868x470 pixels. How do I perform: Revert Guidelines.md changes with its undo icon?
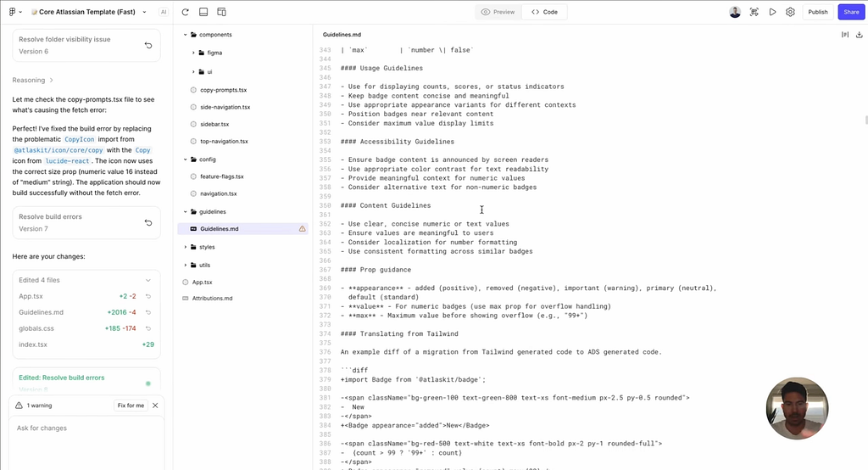tap(148, 312)
